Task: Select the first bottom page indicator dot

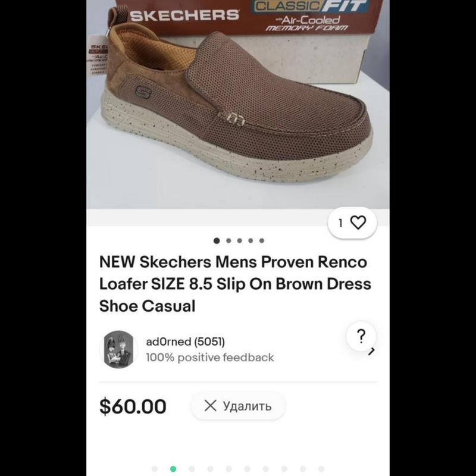Action: point(155,469)
